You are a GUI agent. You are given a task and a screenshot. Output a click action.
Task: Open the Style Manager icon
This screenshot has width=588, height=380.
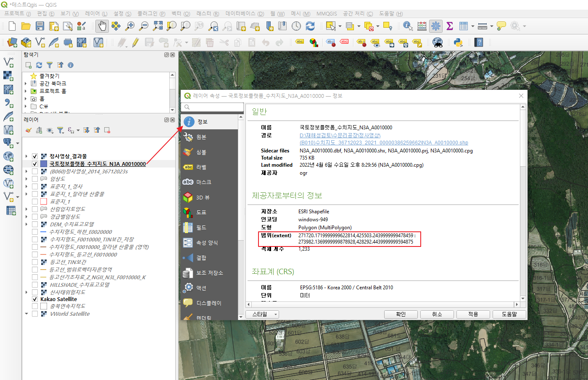82,26
